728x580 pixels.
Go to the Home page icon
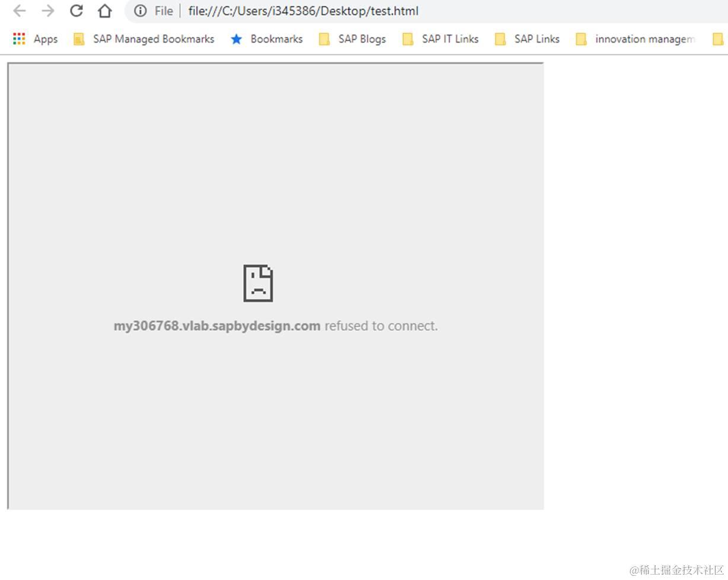click(105, 11)
